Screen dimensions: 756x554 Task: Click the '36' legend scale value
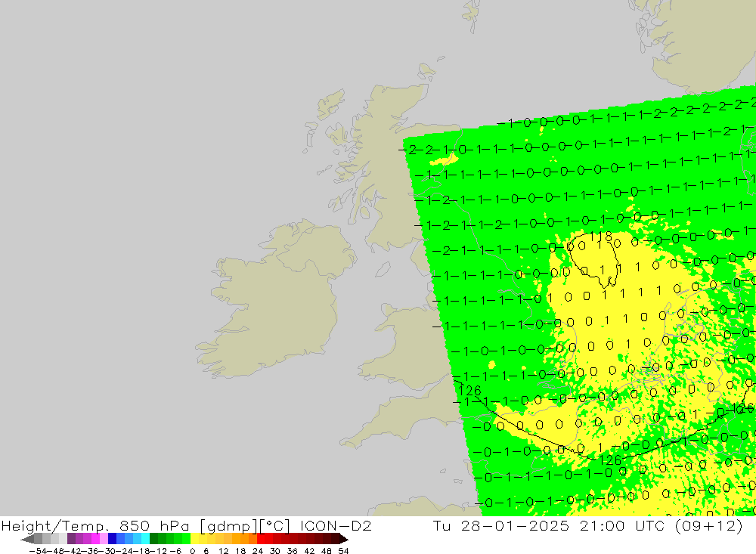(x=292, y=551)
